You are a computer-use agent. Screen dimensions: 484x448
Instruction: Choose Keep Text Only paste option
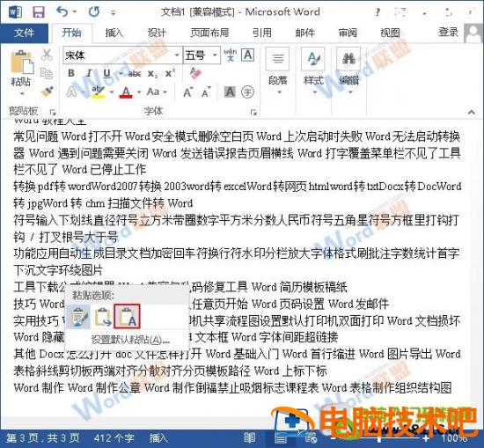click(x=128, y=317)
